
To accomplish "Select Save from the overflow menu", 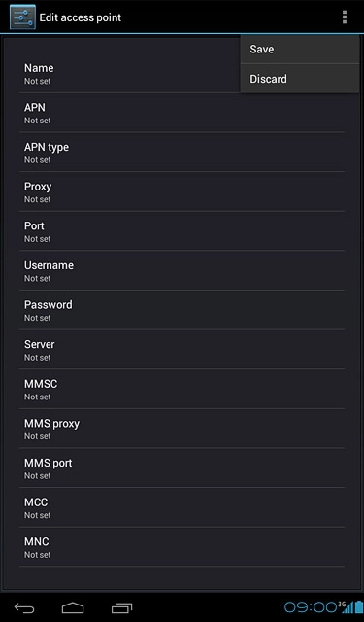I will (300, 50).
